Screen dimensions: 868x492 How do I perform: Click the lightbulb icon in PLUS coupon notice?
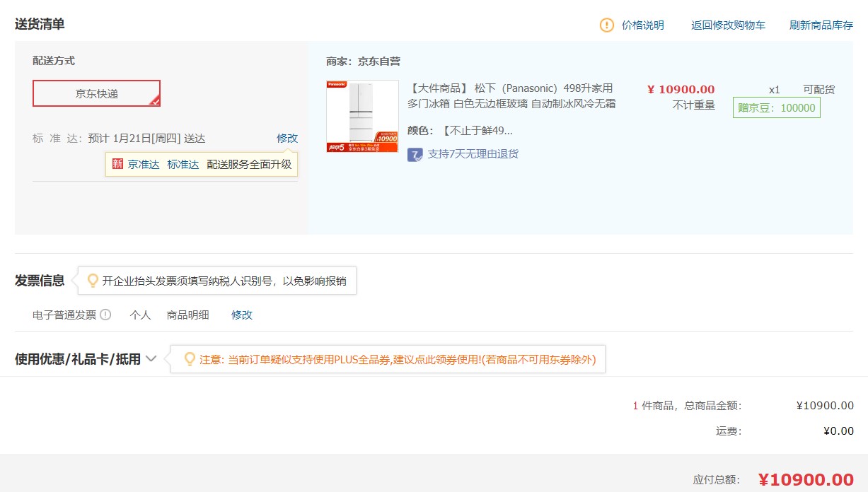pyautogui.click(x=190, y=359)
